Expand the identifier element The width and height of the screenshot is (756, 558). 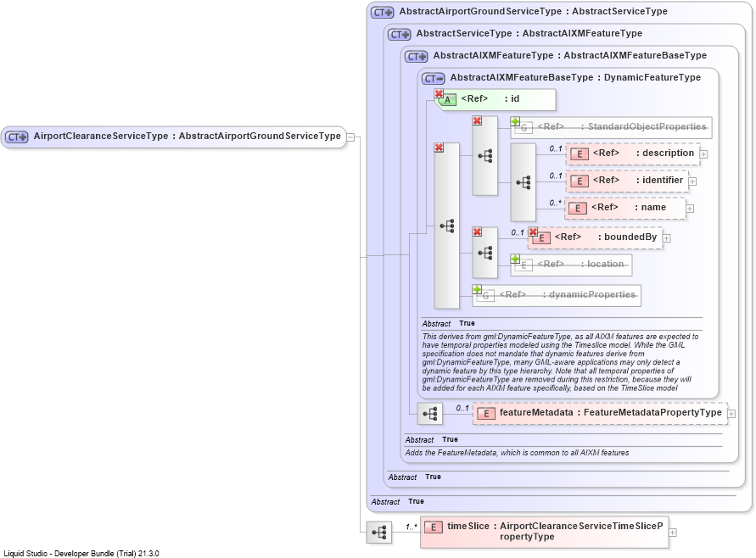[692, 181]
